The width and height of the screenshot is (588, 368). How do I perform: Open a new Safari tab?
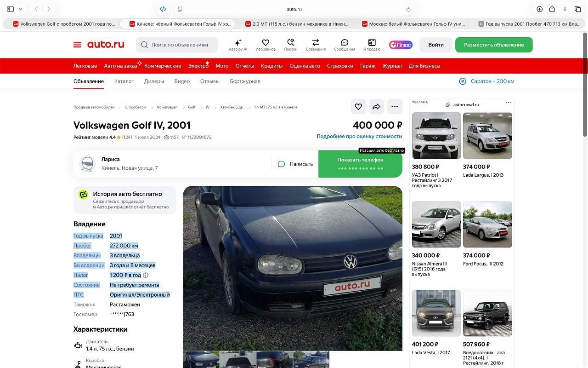[x=565, y=9]
